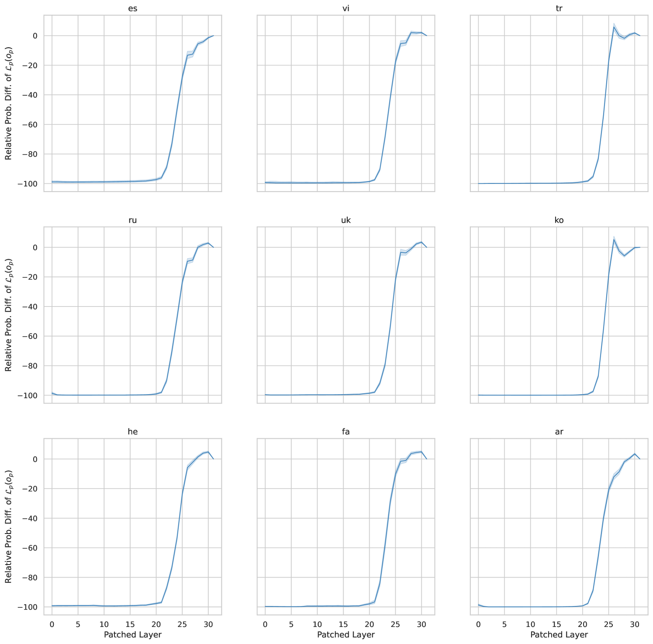Click the '−80' y-tick of the 'ru' plot
The height and width of the screenshot is (644, 653).
coord(31,366)
